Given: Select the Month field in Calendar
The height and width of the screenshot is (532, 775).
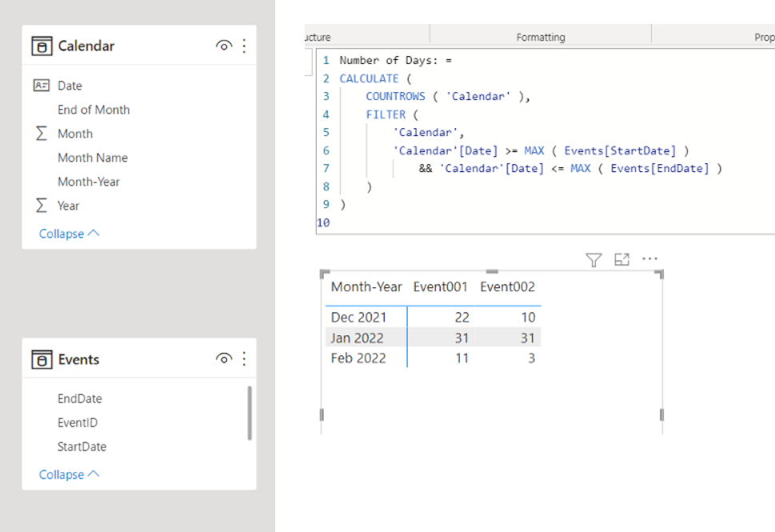Looking at the screenshot, I should pos(75,134).
